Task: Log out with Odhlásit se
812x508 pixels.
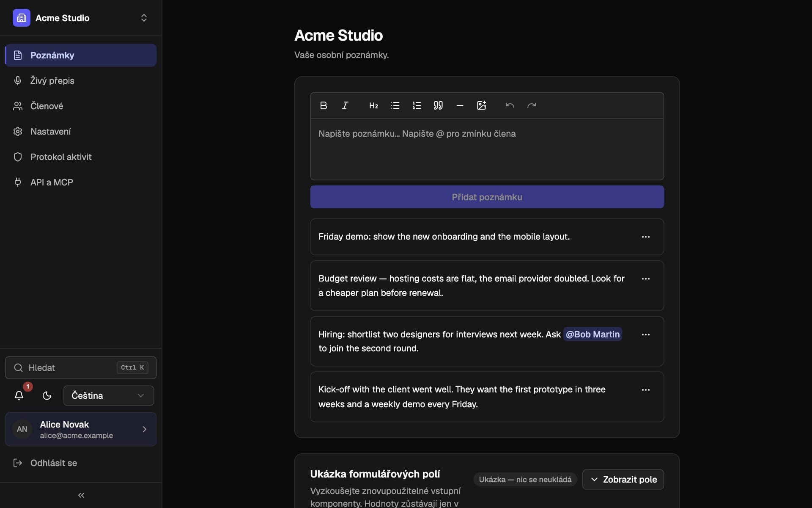Action: [x=81, y=463]
